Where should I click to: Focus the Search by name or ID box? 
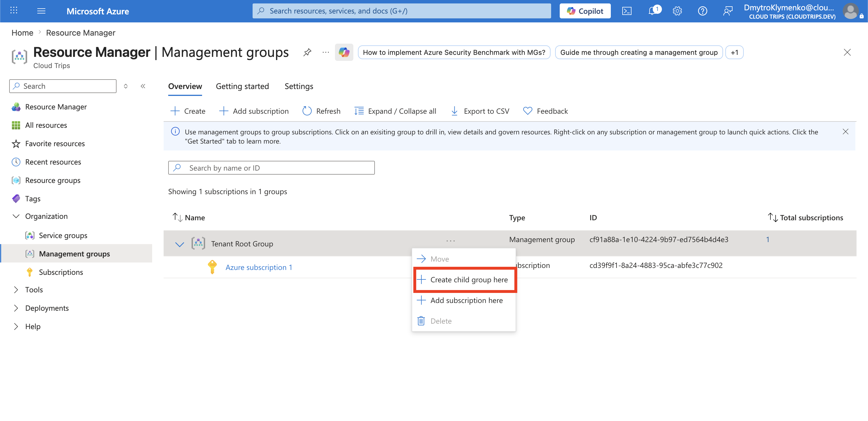point(271,167)
